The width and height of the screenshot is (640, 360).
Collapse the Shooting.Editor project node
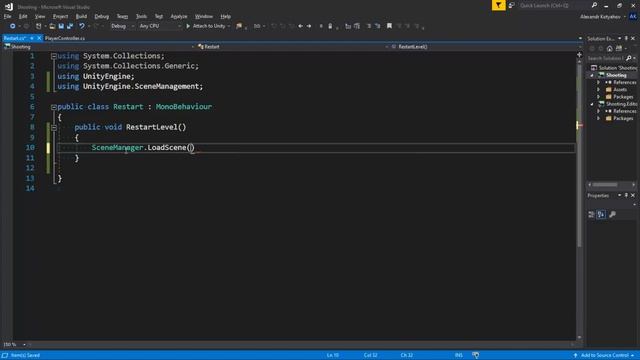point(592,104)
